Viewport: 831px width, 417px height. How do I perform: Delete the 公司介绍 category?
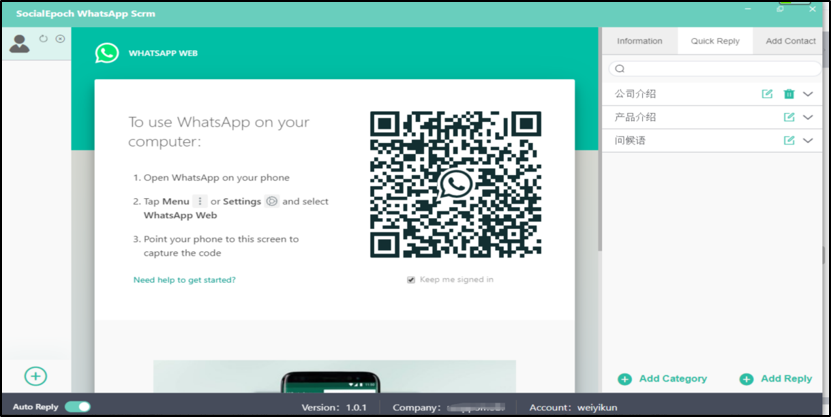[x=789, y=94]
